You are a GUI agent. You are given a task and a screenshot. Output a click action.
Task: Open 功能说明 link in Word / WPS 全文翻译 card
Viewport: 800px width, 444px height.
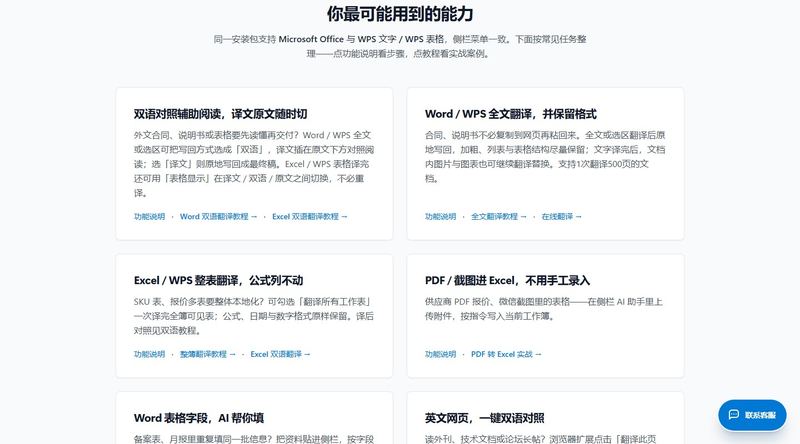(x=440, y=216)
